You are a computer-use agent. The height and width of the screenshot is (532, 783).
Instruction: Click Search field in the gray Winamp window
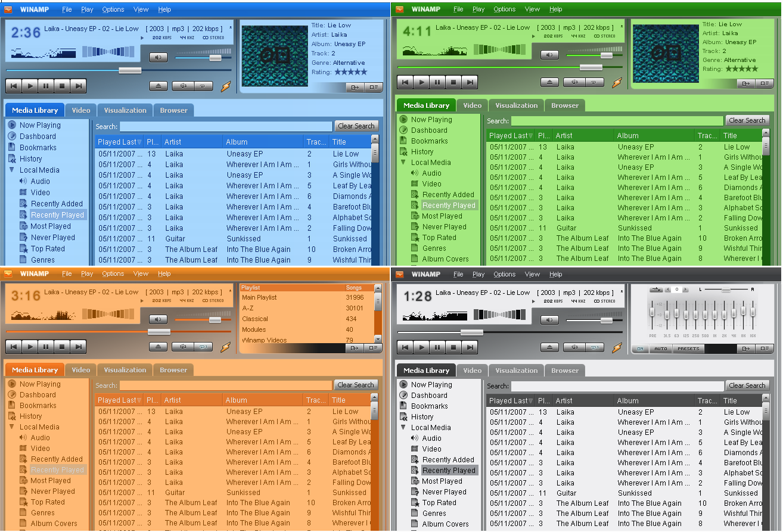617,386
